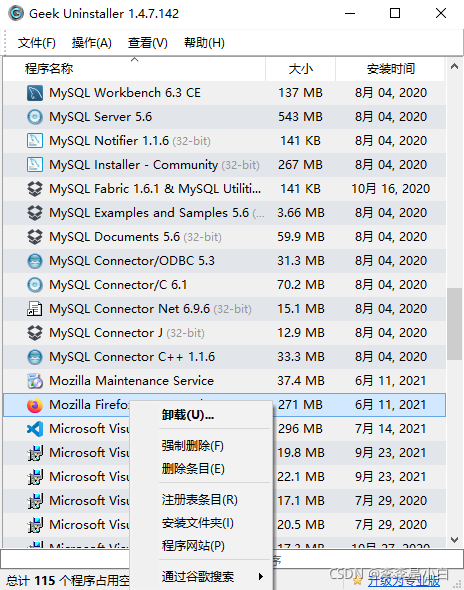Open the 文件(F) menu
This screenshot has width=464, height=590.
[37, 43]
